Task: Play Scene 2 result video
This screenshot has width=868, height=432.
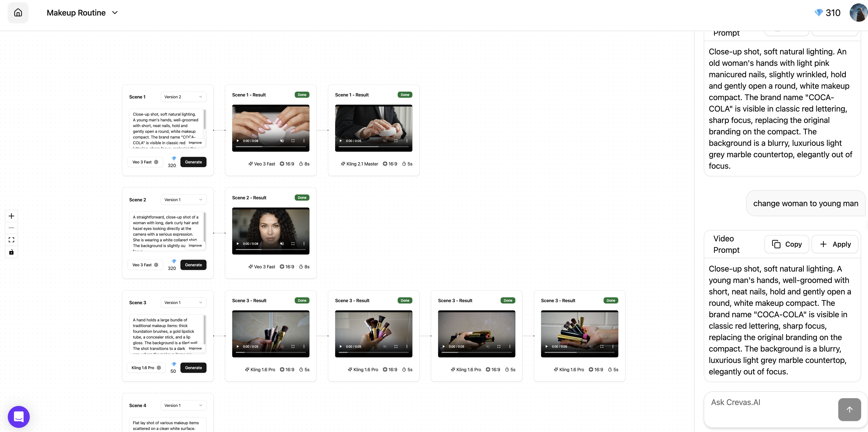Action: pyautogui.click(x=237, y=244)
